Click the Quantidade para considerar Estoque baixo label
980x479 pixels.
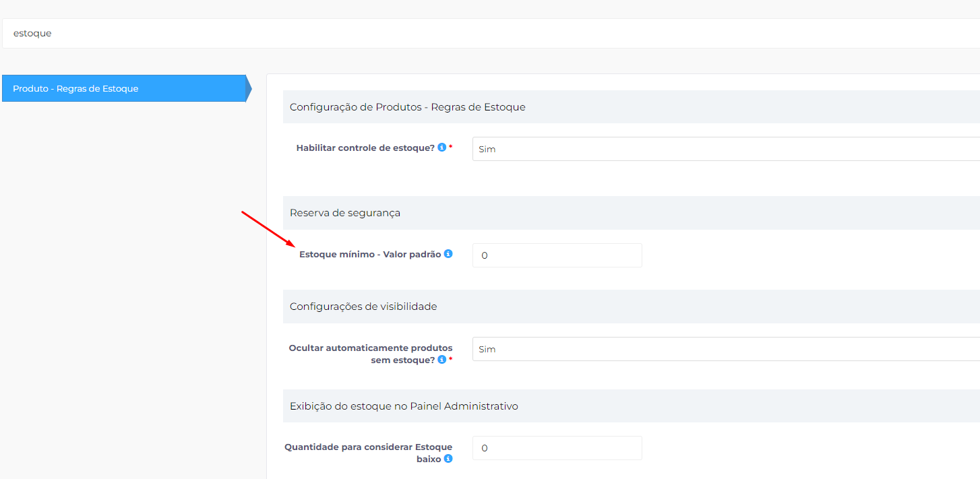pyautogui.click(x=369, y=453)
